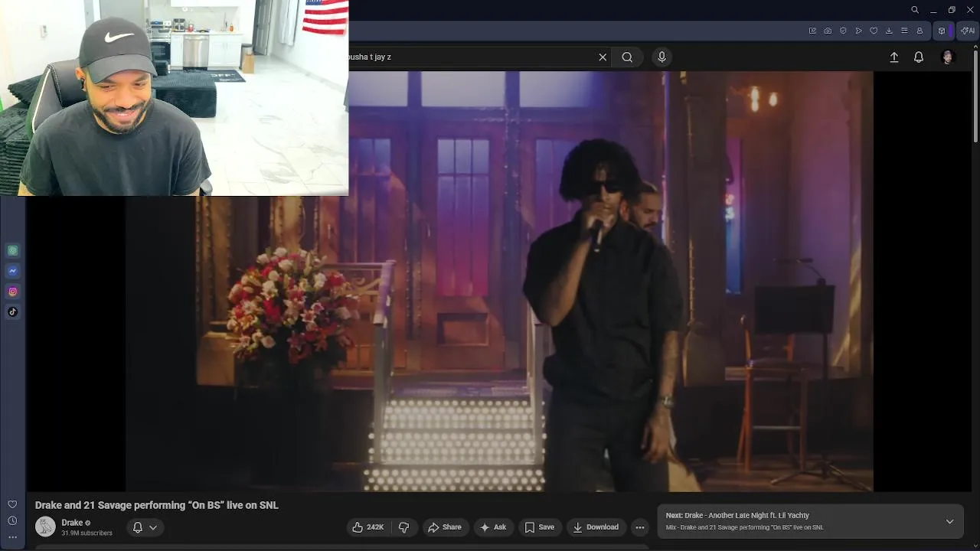Open sidebar three-dot more options
The height and width of the screenshot is (551, 980).
[x=12, y=537]
